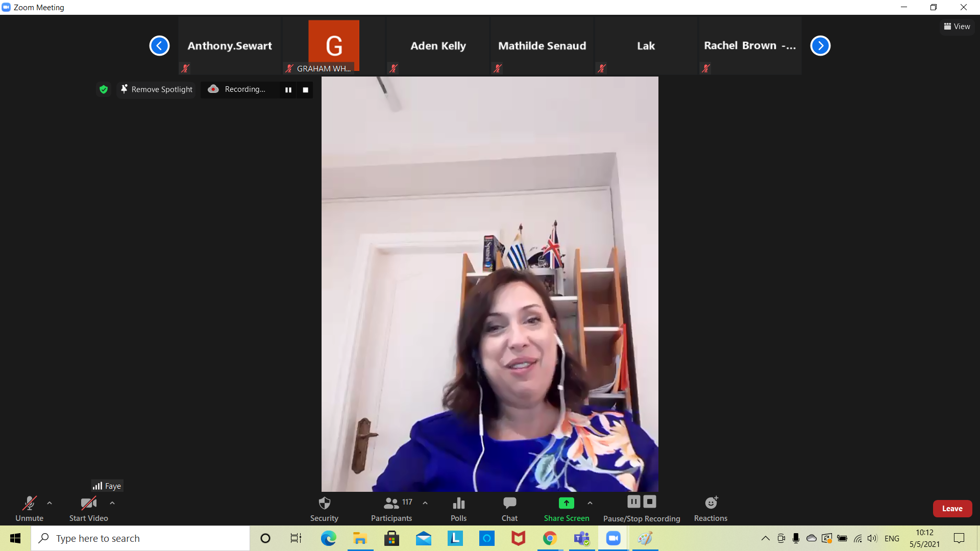Expand video options arrow beside Start Video
The image size is (980, 551).
(112, 503)
